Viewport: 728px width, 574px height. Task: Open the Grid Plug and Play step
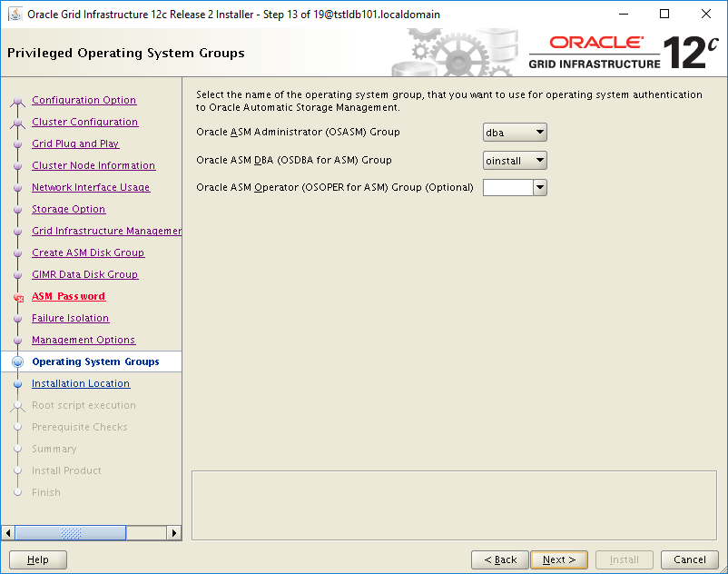(75, 143)
